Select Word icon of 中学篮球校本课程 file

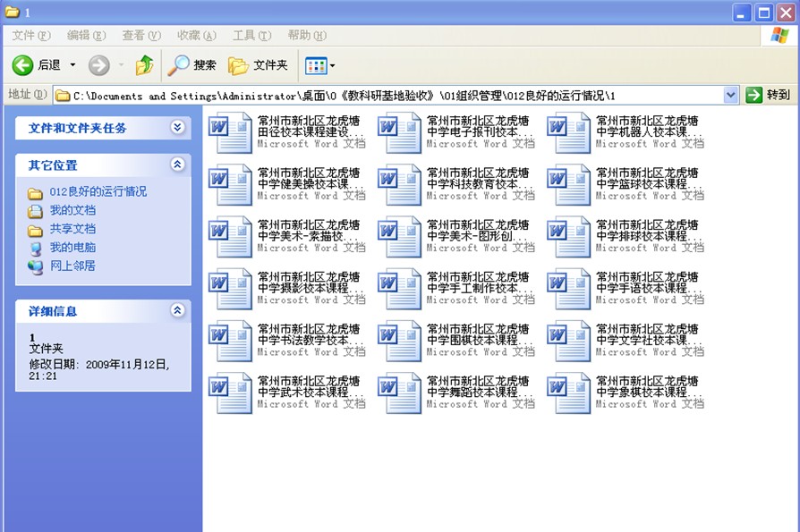tap(569, 184)
